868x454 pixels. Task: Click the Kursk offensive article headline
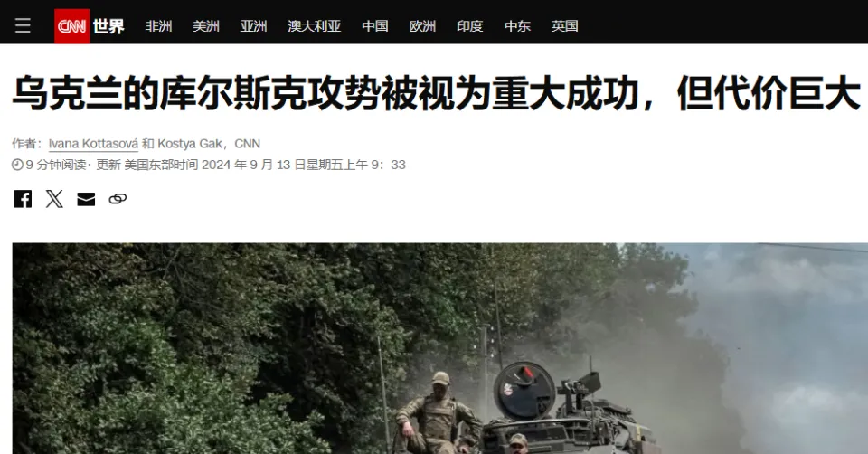436,93
